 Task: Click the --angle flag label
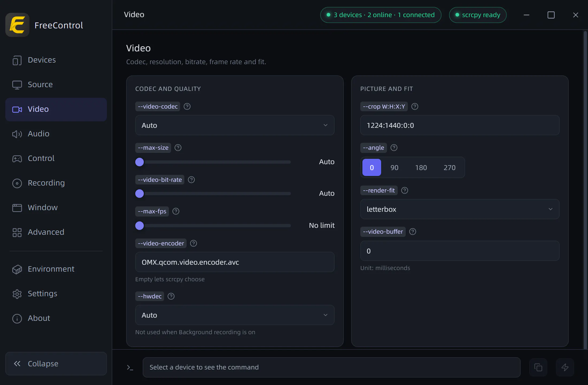click(x=374, y=148)
